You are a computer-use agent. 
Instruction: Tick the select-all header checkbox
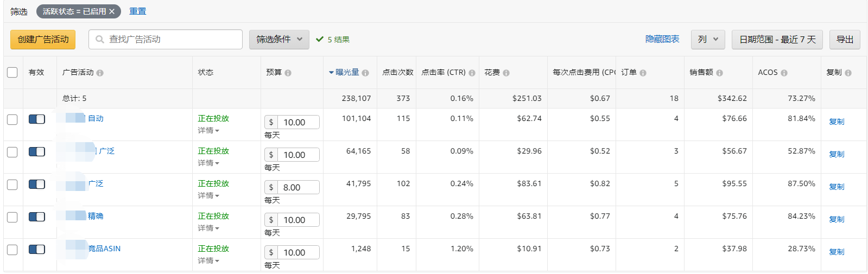click(12, 73)
